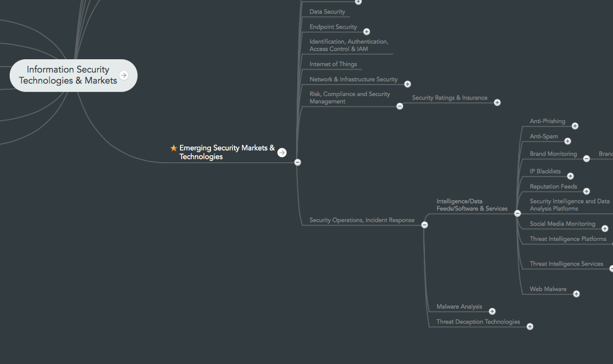Image resolution: width=613 pixels, height=364 pixels.
Task: Expand the Data Security branch
Action: click(x=358, y=2)
